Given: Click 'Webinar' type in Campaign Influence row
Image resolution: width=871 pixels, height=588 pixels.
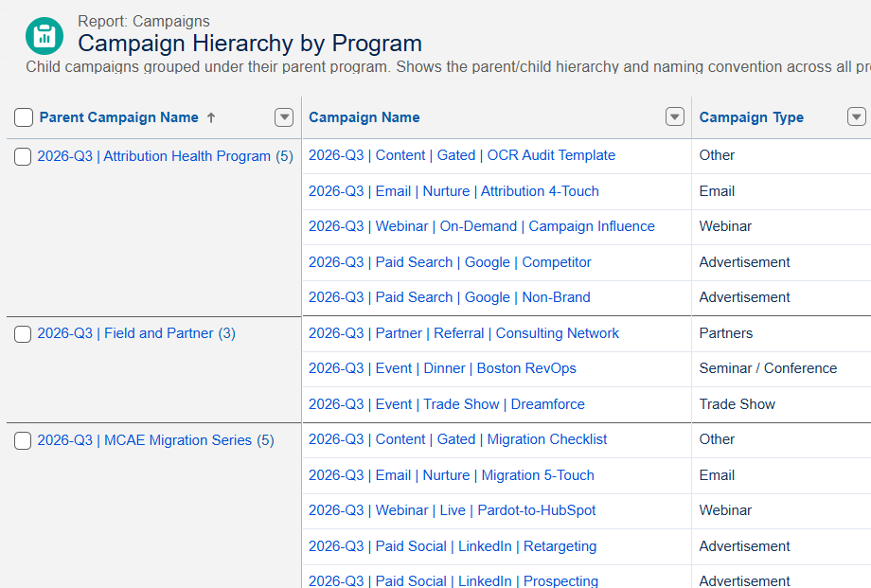Looking at the screenshot, I should coord(725,226).
